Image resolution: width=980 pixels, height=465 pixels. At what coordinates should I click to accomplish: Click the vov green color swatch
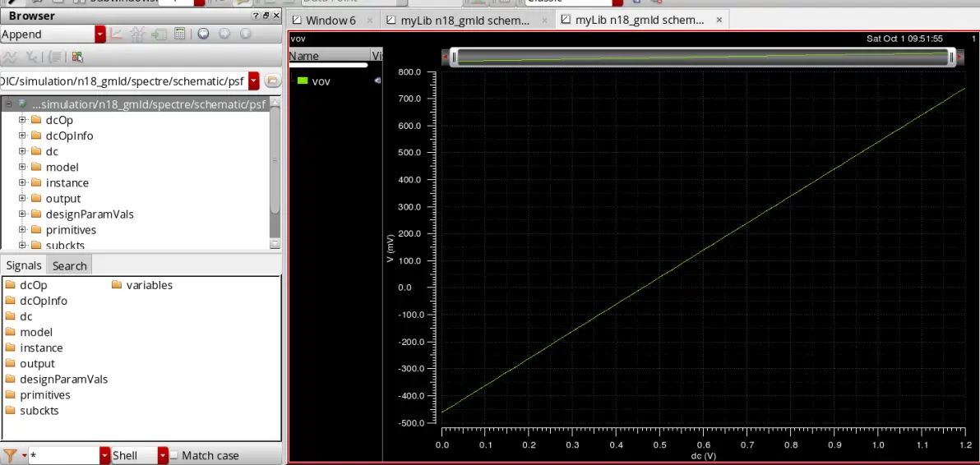tap(303, 81)
